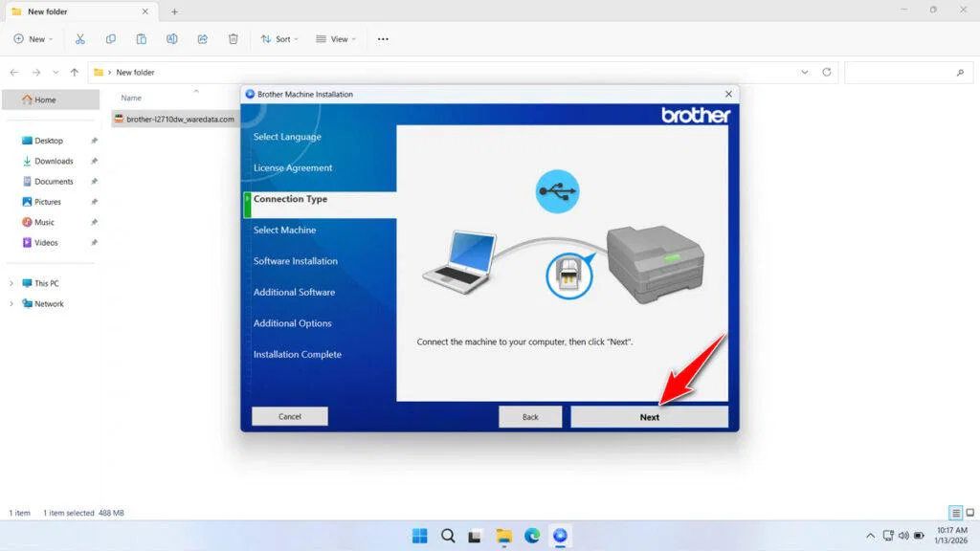The image size is (980, 551).
Task: Open the Sort dropdown
Action: tap(279, 38)
